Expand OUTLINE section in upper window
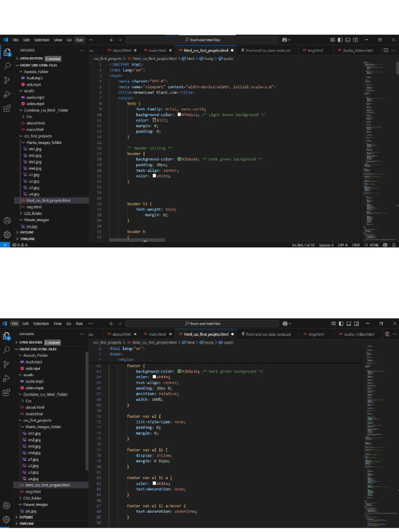 tap(25, 232)
